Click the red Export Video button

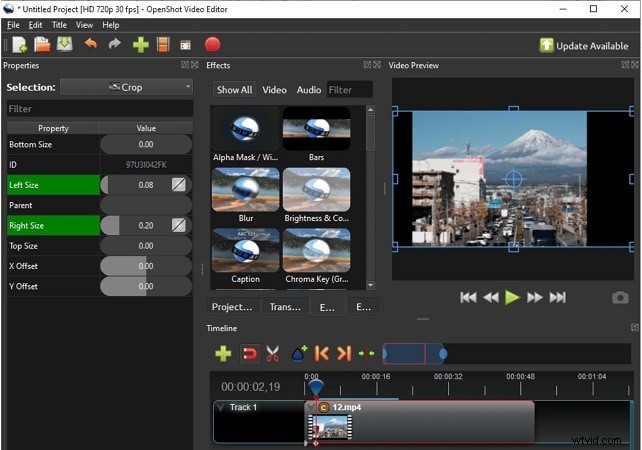(212, 45)
